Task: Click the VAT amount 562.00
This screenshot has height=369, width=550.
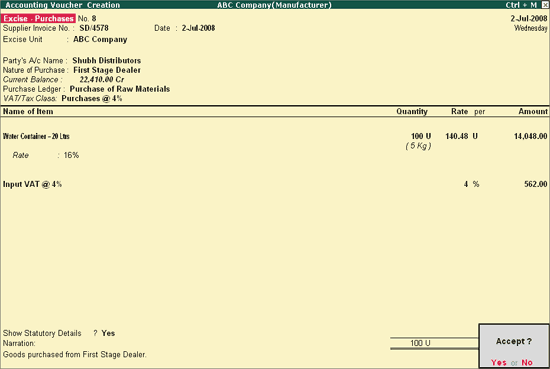Action: (x=536, y=184)
